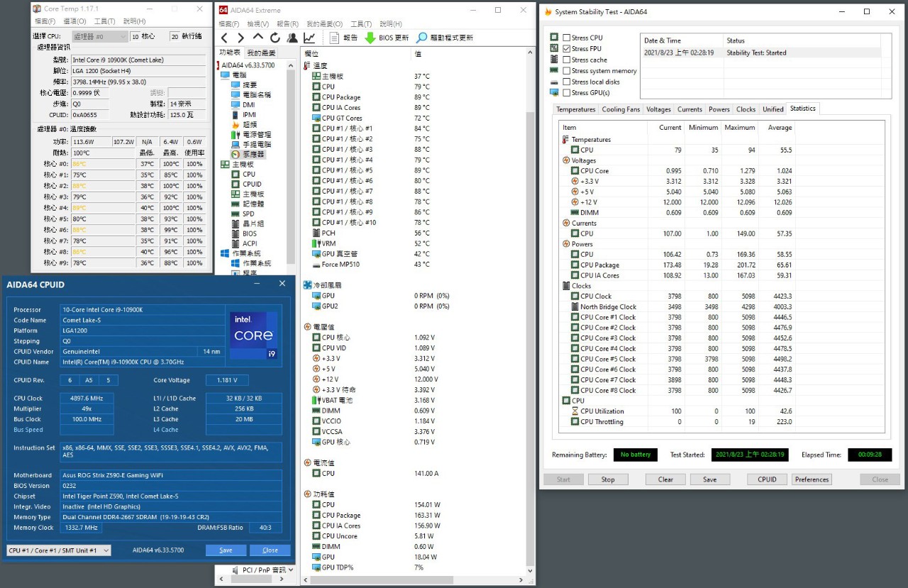
Task: Open 我的最愛 tab in AIDA64 sidebar
Action: click(261, 53)
